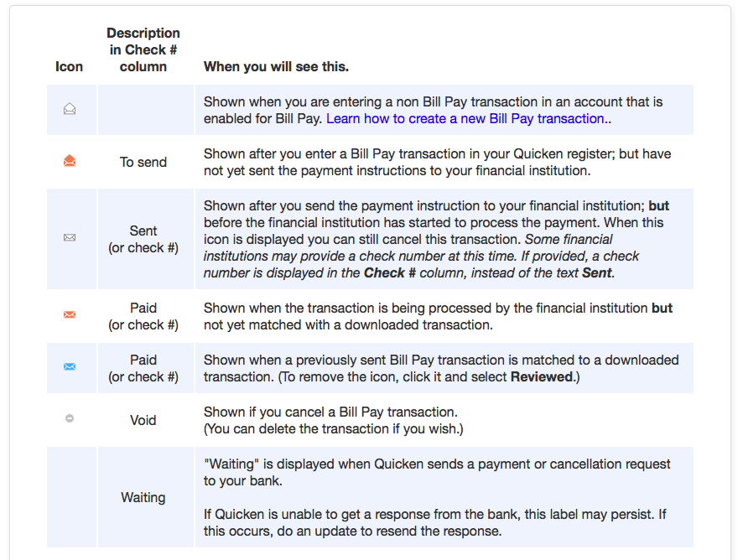This screenshot has width=743, height=560.
Task: Click the gray closed envelope Sent icon
Action: coord(70,237)
